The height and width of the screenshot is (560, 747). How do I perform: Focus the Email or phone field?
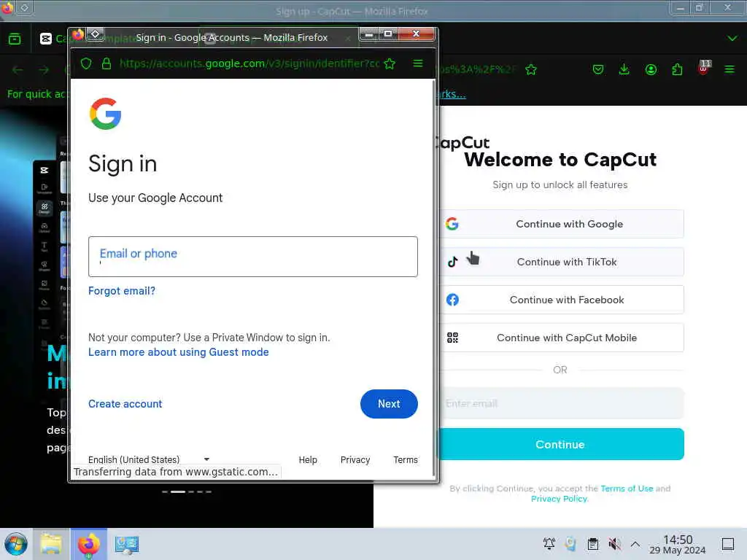pos(253,257)
